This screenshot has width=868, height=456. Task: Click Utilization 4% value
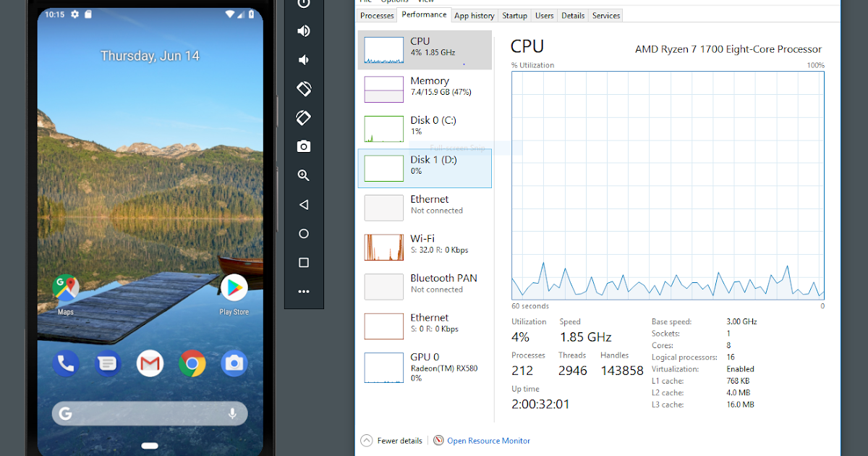[520, 337]
